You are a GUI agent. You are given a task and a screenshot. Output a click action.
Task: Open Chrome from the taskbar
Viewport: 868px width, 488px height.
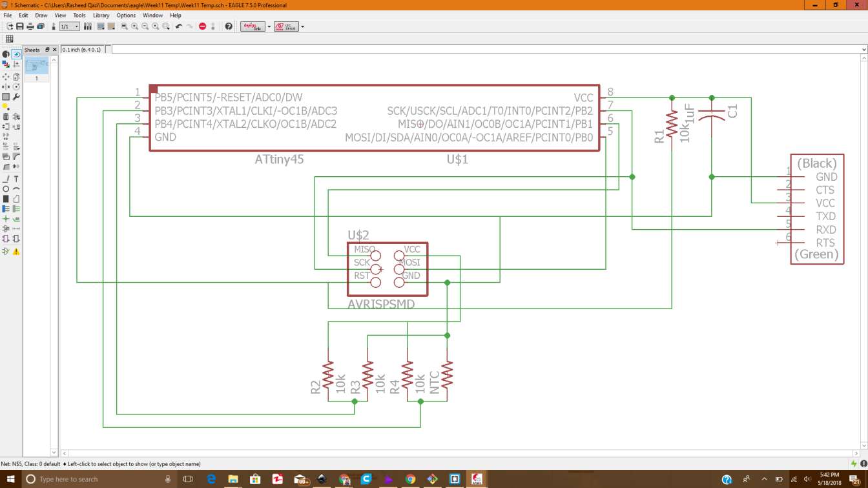pos(410,479)
